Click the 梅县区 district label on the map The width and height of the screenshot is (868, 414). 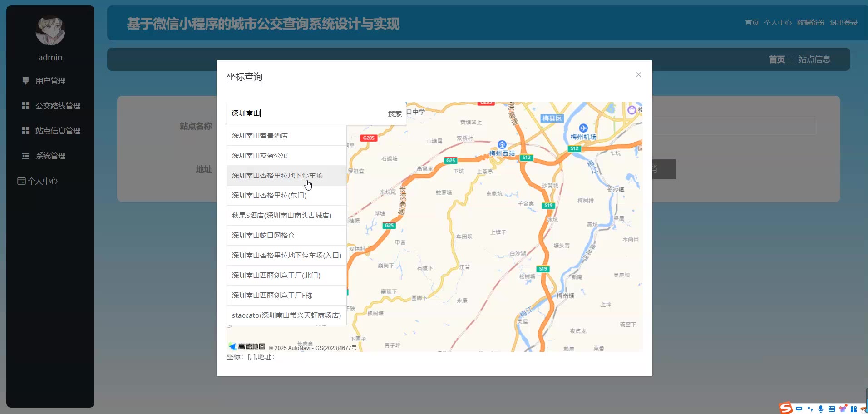click(552, 118)
